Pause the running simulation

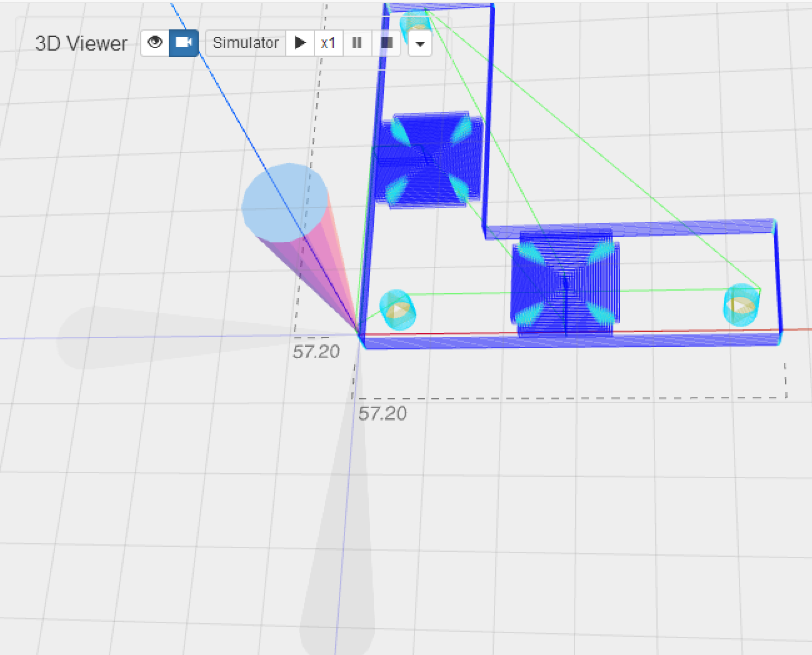(x=357, y=43)
